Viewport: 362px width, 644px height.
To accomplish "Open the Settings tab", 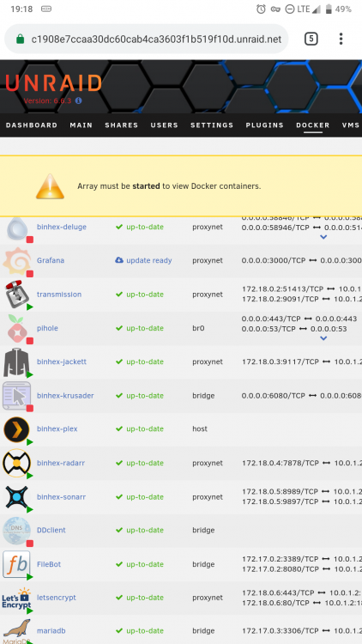I will (212, 125).
